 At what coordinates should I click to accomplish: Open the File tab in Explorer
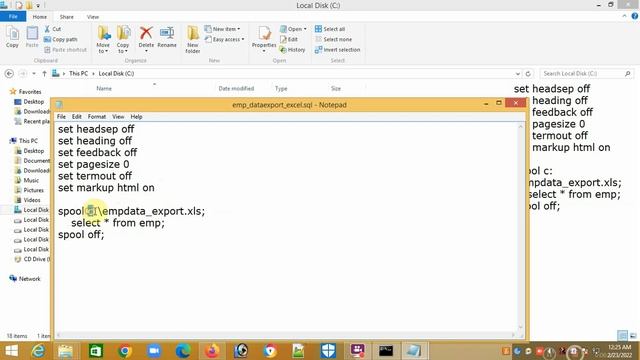(x=13, y=17)
